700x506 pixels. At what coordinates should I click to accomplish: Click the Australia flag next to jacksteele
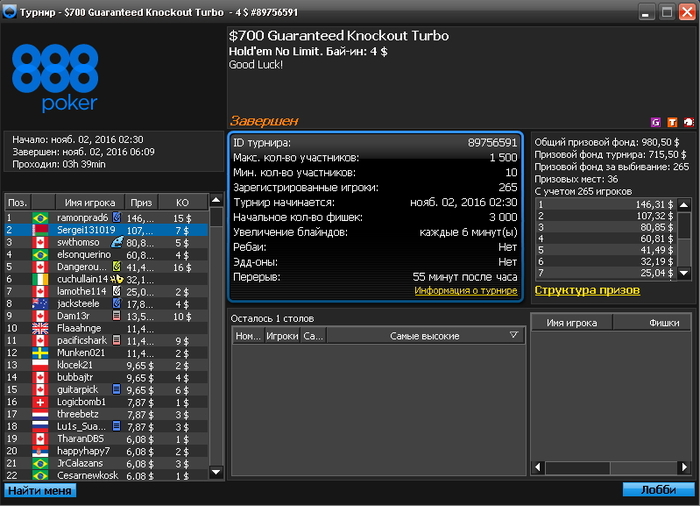pos(40,304)
